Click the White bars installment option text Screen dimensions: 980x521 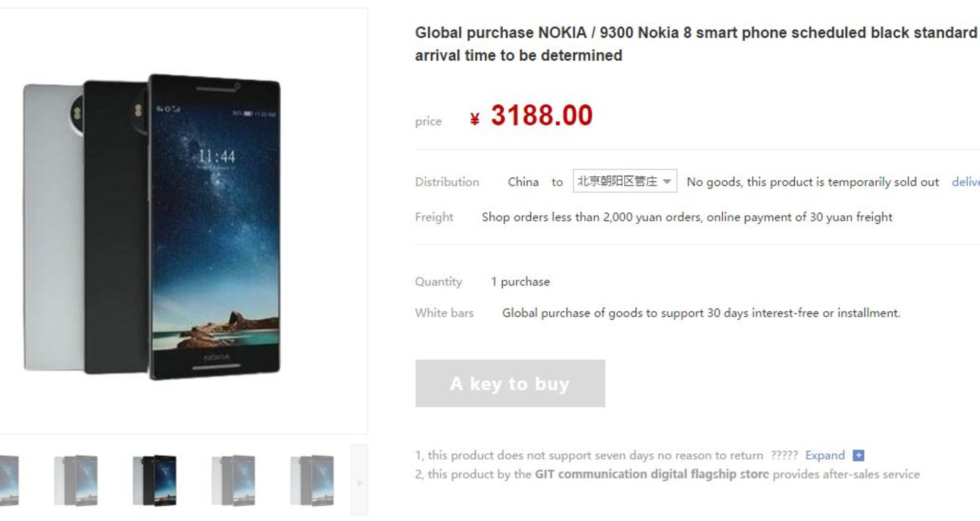702,313
